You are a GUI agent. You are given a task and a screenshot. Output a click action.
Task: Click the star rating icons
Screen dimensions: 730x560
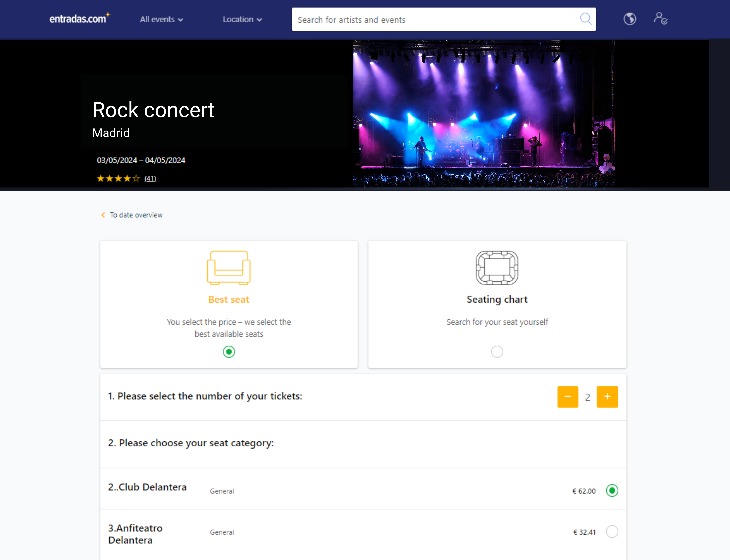tap(118, 179)
